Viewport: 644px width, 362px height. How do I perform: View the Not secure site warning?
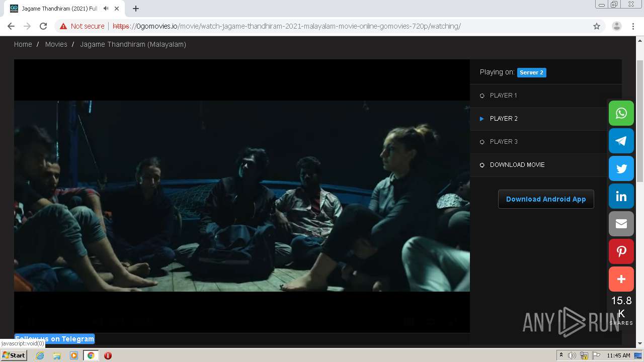82,26
